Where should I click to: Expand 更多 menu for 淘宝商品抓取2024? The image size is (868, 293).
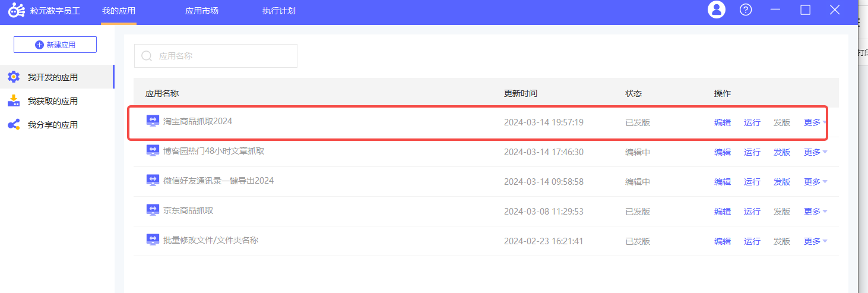(815, 122)
